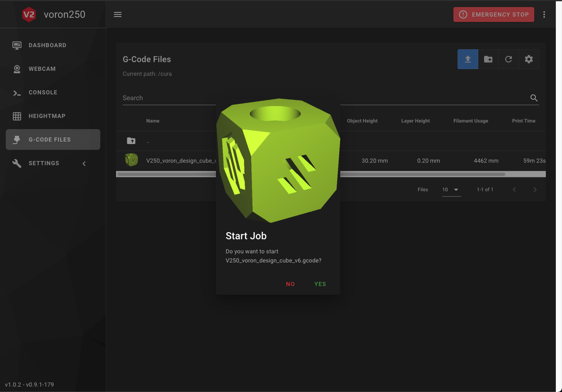Create a new folder with folder-plus icon
562x392 pixels.
[488, 59]
